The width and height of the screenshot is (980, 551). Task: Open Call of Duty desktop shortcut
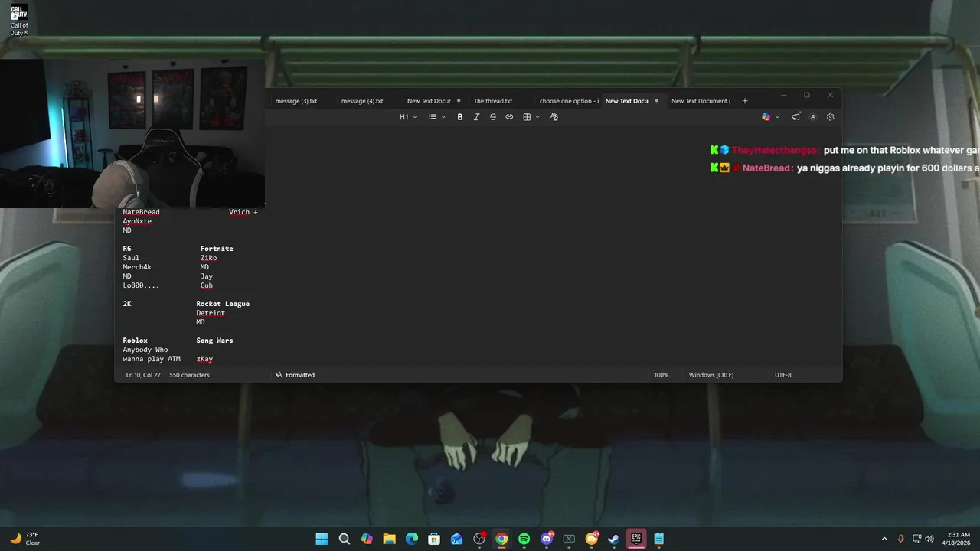[x=19, y=21]
